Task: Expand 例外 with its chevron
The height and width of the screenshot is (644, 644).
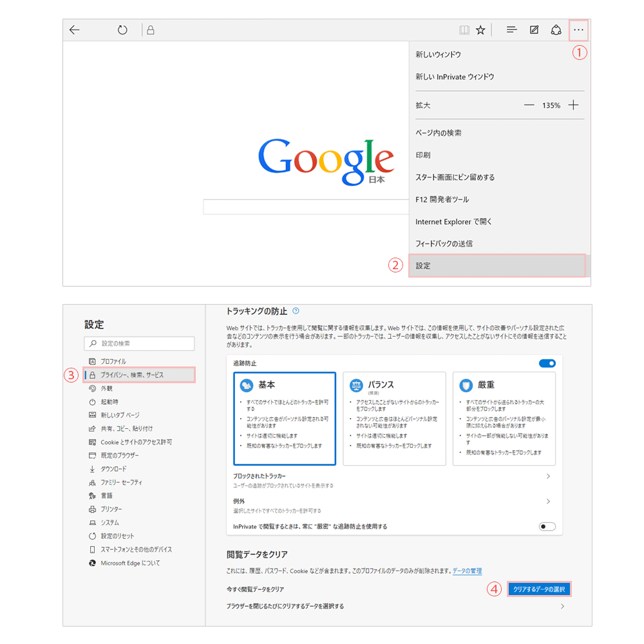Action: [x=548, y=501]
